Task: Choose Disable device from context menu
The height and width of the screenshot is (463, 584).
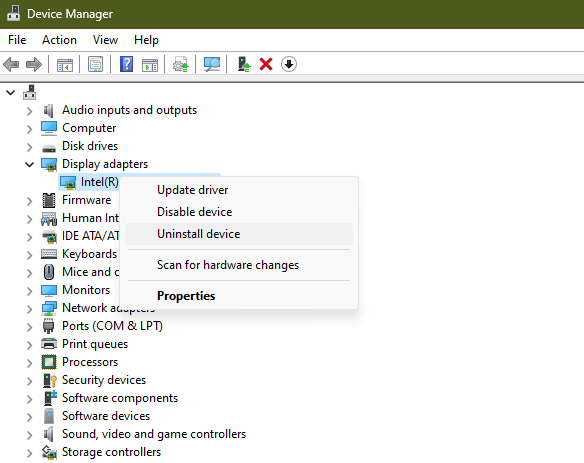Action: tap(239, 212)
